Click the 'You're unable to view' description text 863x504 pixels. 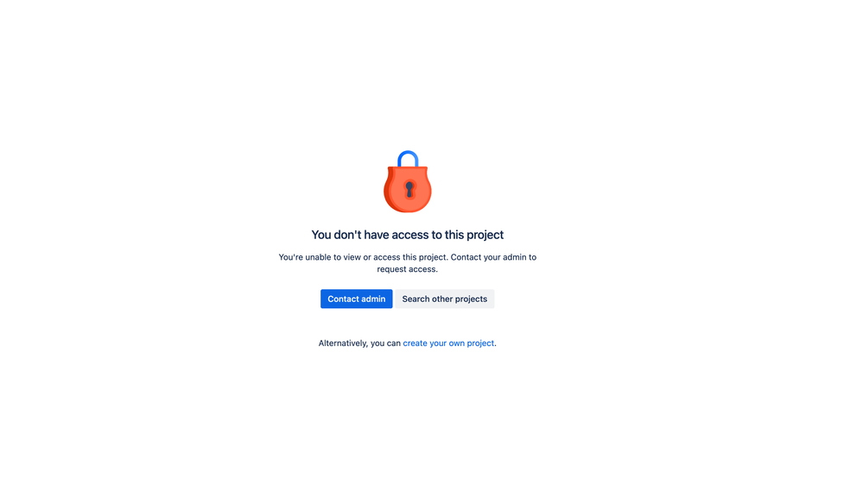(407, 262)
